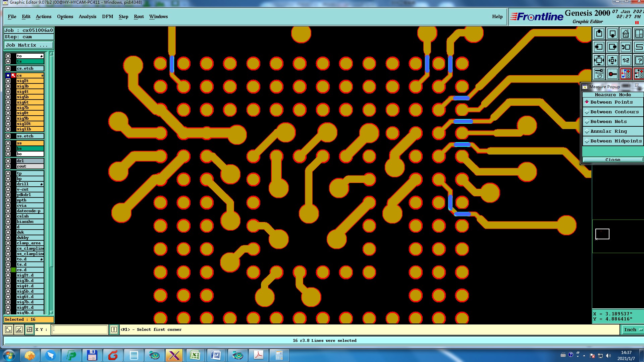Open the DFM menu

click(107, 17)
